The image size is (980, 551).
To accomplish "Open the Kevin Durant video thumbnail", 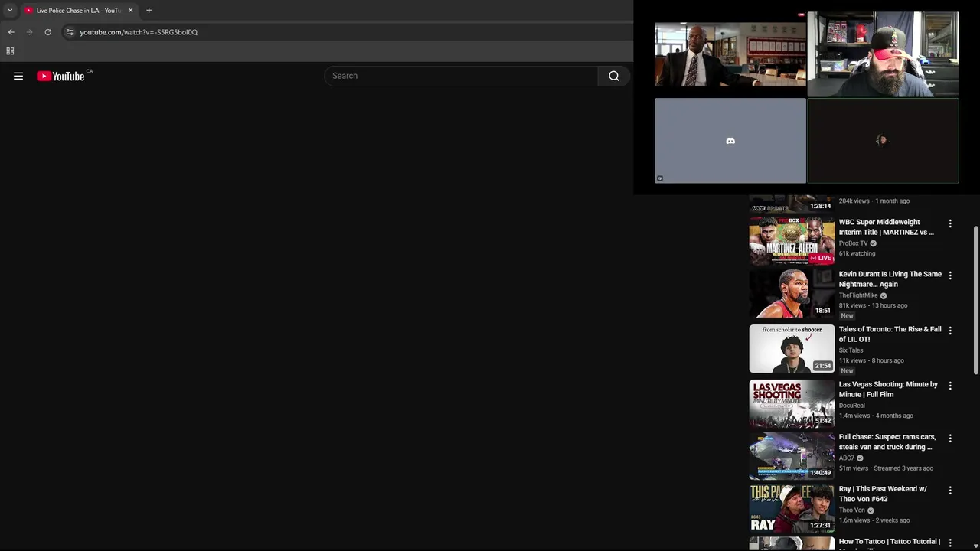I will pyautogui.click(x=792, y=293).
